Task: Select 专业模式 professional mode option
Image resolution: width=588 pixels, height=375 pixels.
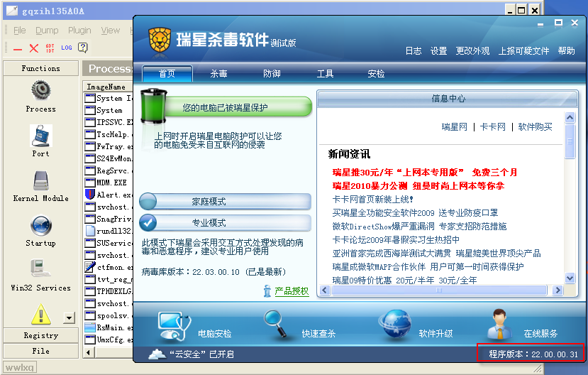Action: pos(225,222)
